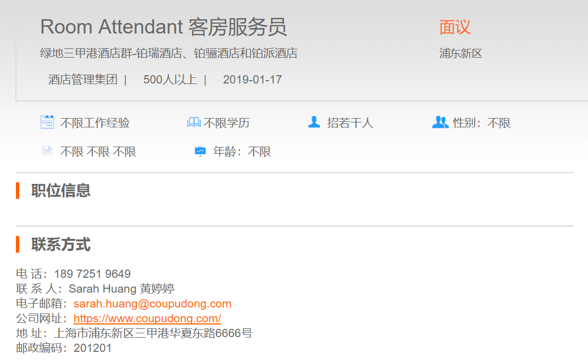The width and height of the screenshot is (588, 364).
Task: Click the two-person gender icon
Action: point(440,122)
